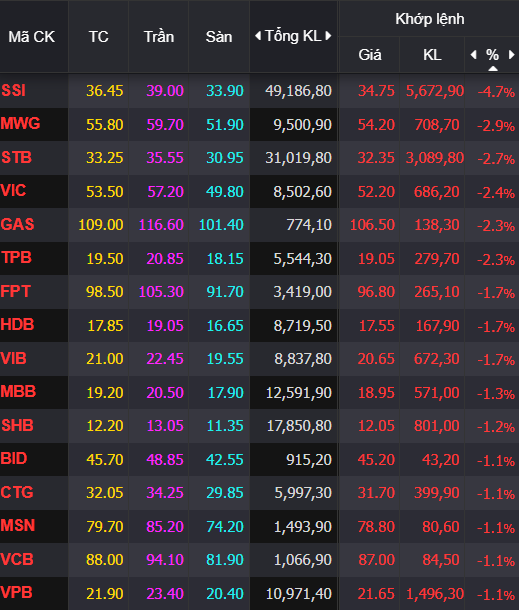Click the sort indicator triangle under %
519x610 pixels.
point(493,68)
